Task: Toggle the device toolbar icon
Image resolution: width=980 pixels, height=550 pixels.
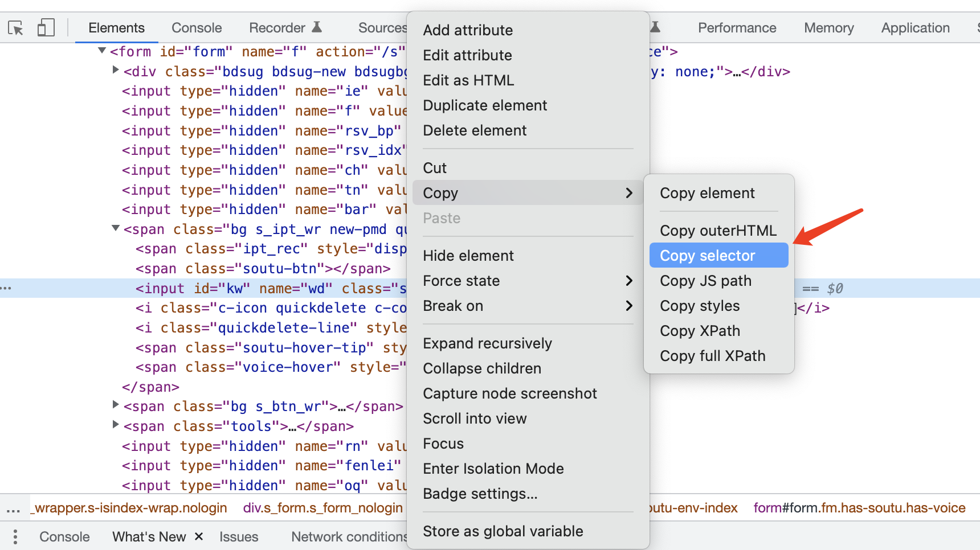Action: [x=46, y=28]
